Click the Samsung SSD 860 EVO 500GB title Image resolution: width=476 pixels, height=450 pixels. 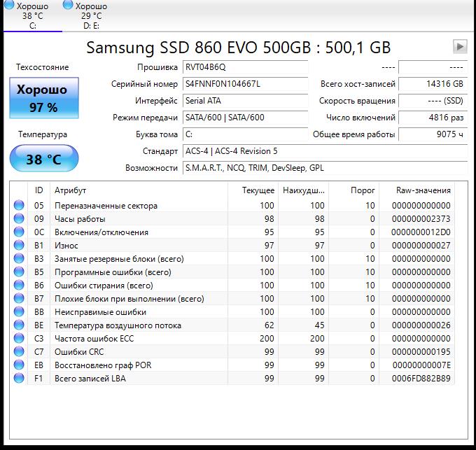238,48
